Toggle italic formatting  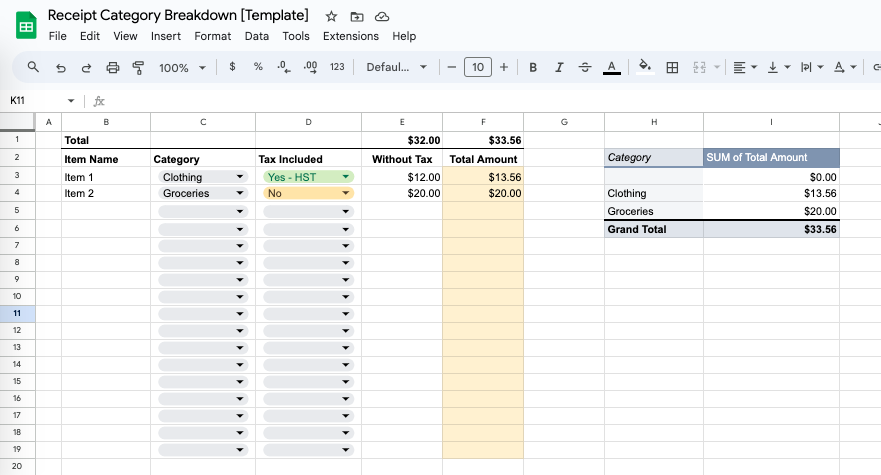click(x=559, y=67)
